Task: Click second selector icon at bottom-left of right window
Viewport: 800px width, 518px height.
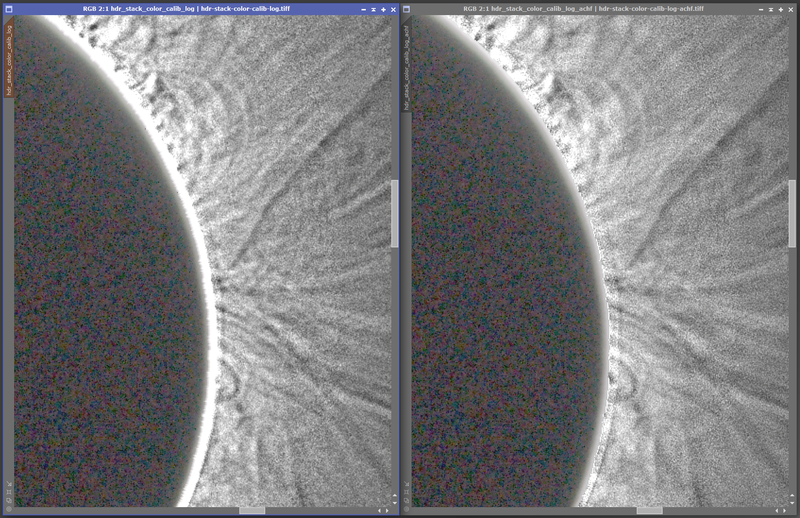Action: (407, 492)
